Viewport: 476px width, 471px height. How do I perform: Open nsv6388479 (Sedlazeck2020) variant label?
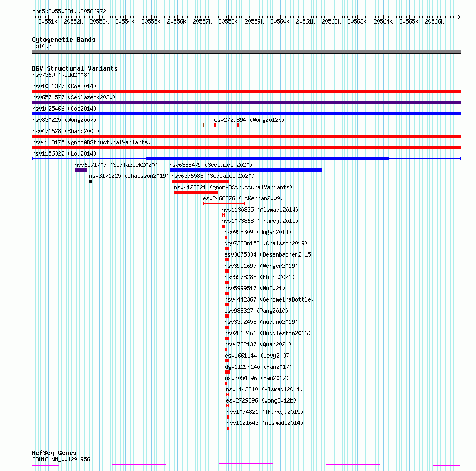(x=211, y=165)
